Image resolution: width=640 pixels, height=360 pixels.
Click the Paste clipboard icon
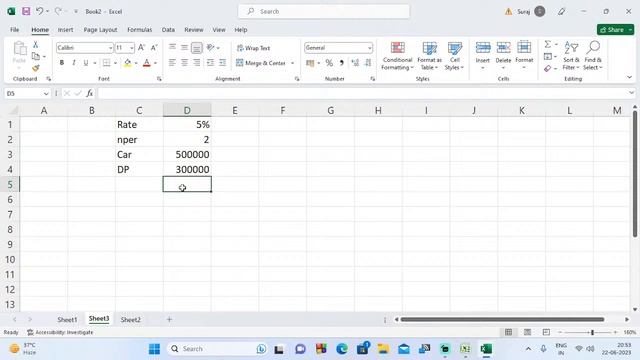19,49
